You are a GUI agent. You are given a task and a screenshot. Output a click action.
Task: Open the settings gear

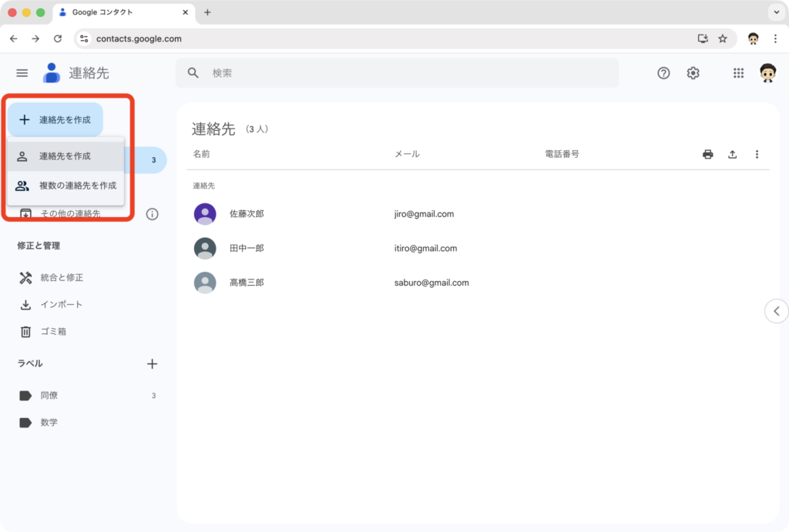(693, 72)
